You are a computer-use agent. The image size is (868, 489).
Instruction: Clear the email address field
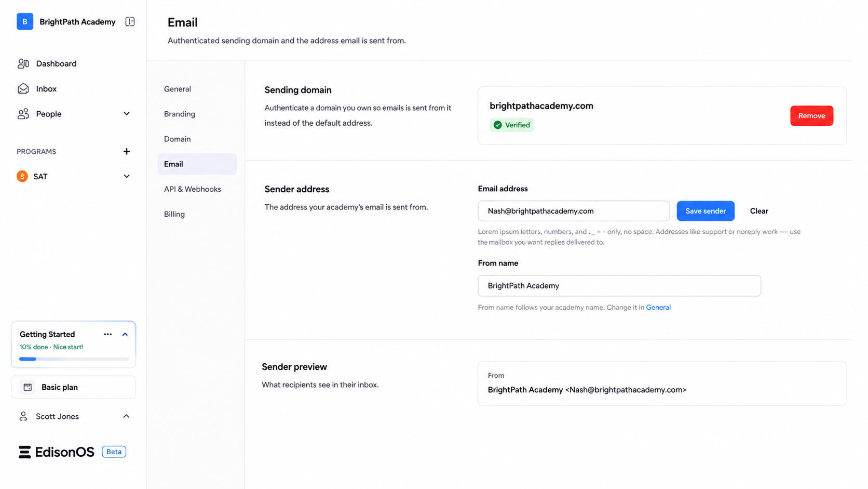[x=759, y=211]
